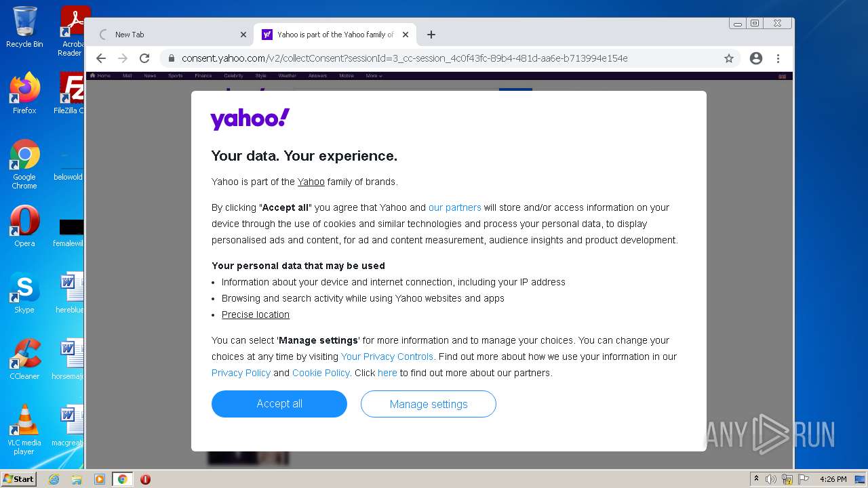Open the Chrome three-dot menu

[778, 58]
